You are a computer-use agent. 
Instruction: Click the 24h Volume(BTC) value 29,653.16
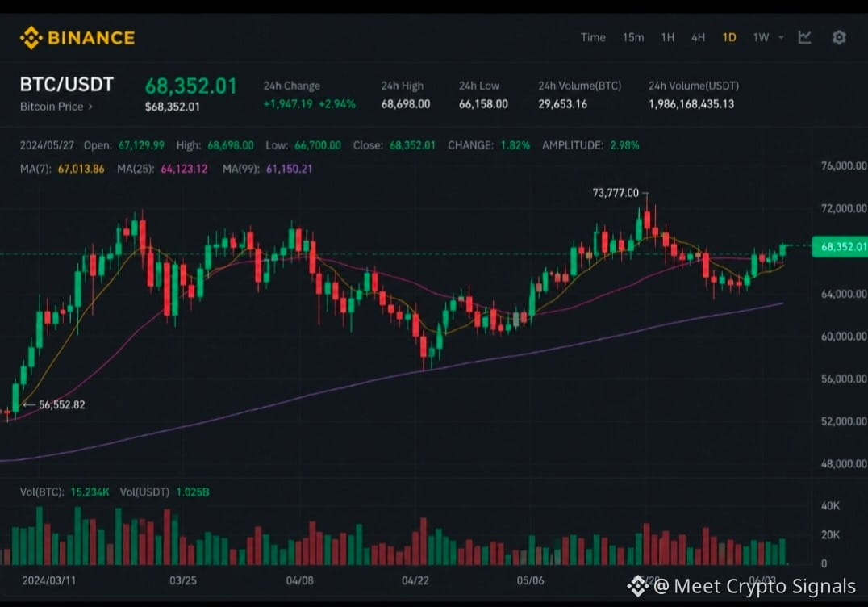coord(562,103)
